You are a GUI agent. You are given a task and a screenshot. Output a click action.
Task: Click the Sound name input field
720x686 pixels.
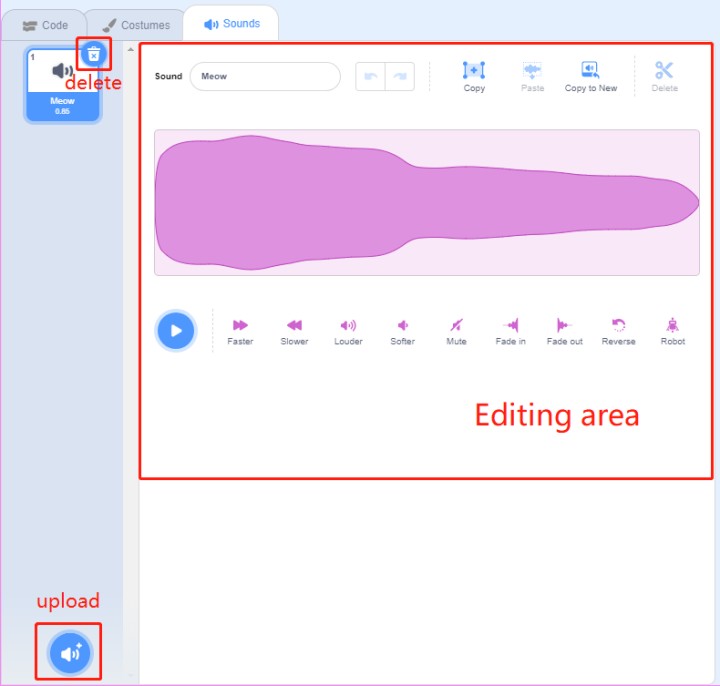[265, 76]
